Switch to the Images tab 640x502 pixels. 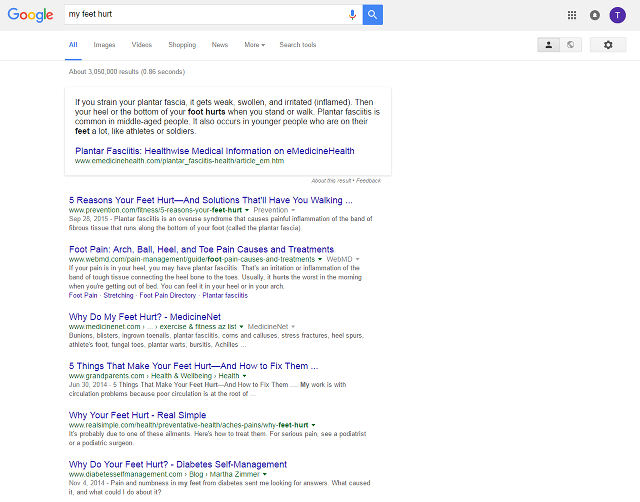[104, 45]
